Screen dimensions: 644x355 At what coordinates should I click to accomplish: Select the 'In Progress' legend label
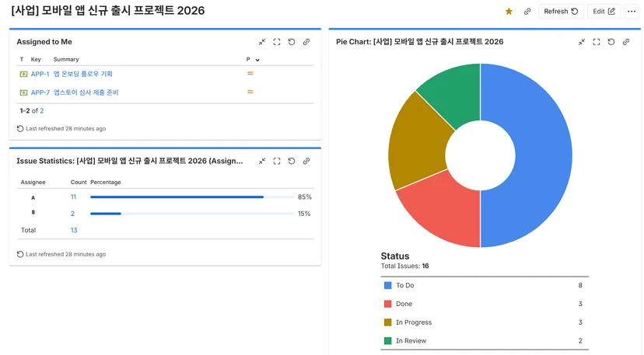click(414, 322)
